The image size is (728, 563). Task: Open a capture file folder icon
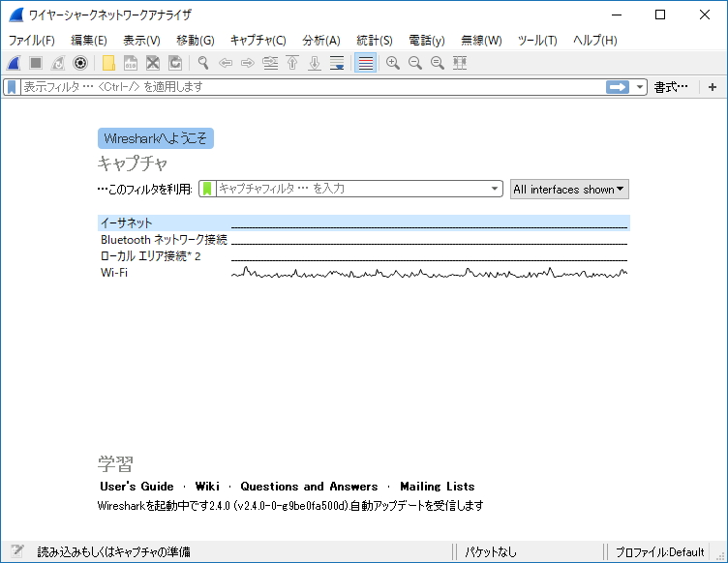pyautogui.click(x=108, y=63)
